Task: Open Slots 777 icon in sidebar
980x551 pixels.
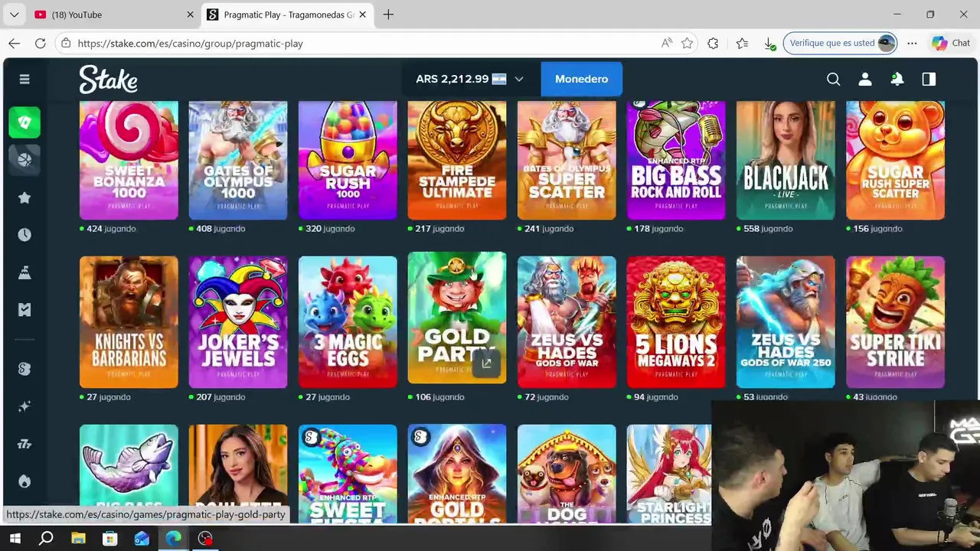Action: [x=24, y=444]
